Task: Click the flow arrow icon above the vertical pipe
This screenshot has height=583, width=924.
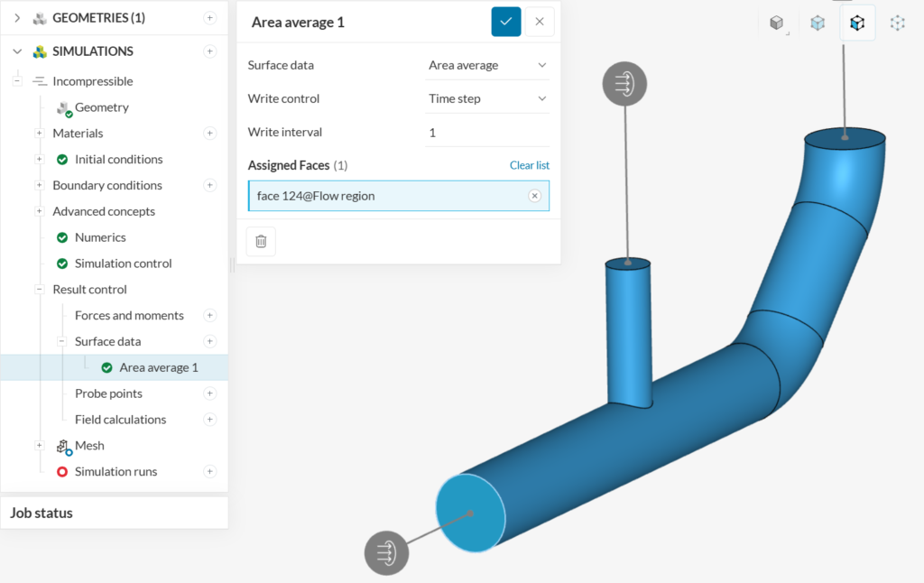Action: coord(624,83)
